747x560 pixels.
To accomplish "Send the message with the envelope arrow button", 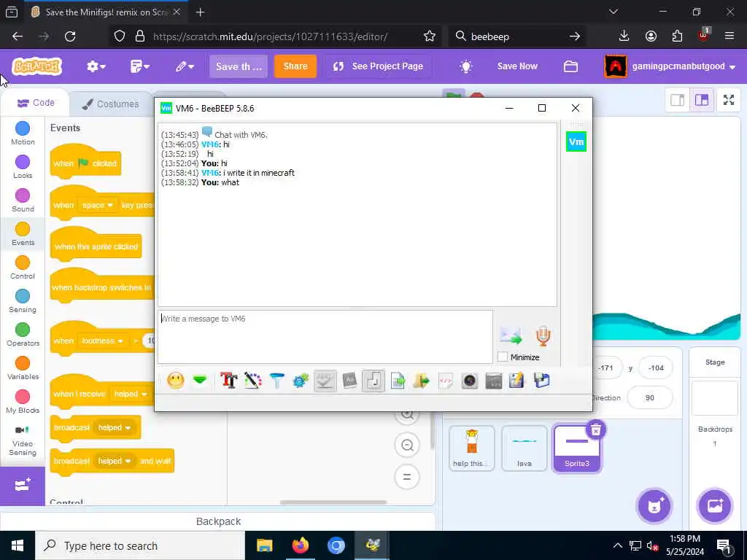I will coord(511,335).
